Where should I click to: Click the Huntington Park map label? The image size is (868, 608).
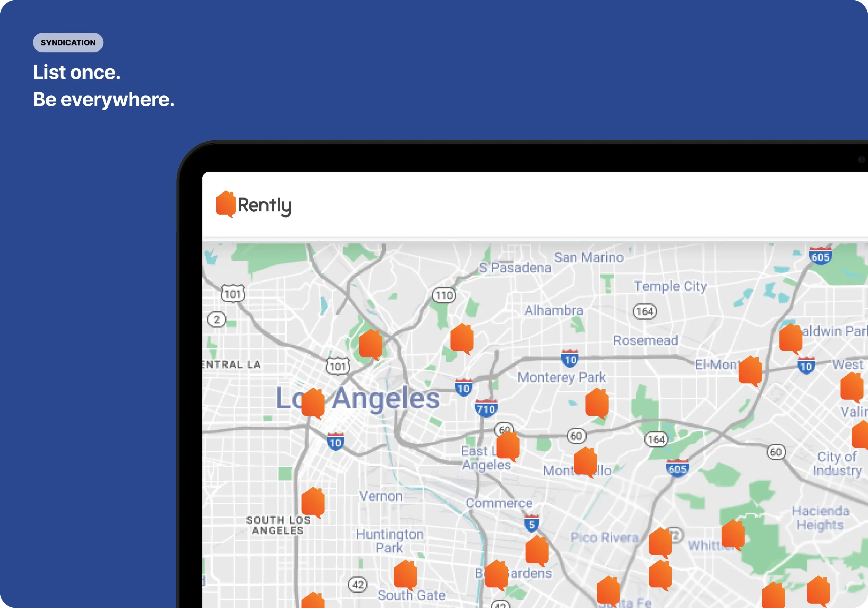click(389, 541)
